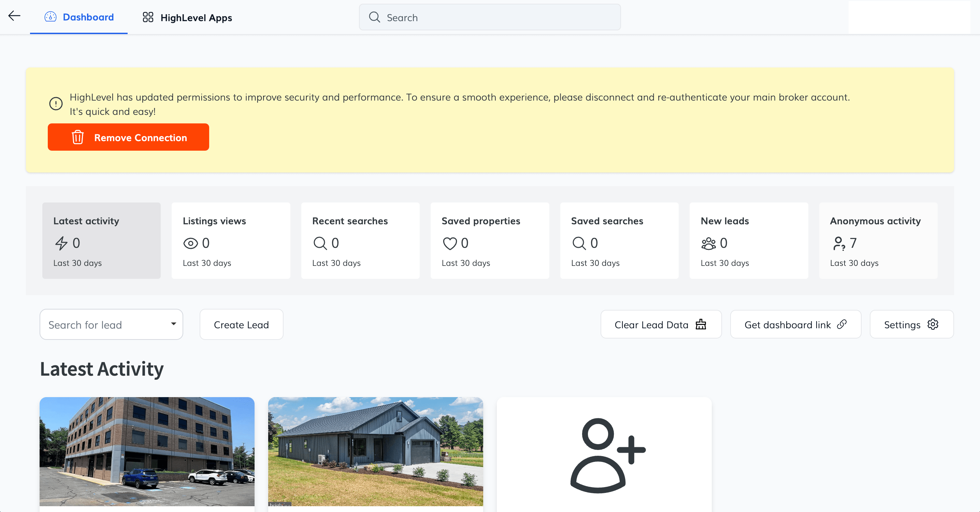Click the Create Lead button
This screenshot has height=512, width=980.
coord(241,325)
